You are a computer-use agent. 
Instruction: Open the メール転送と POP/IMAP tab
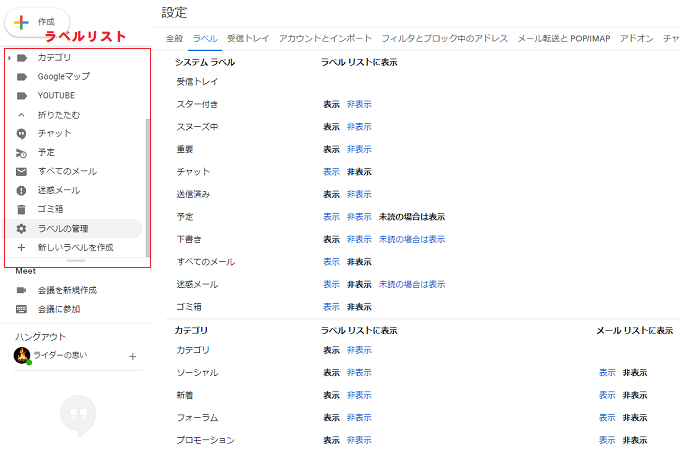click(564, 39)
